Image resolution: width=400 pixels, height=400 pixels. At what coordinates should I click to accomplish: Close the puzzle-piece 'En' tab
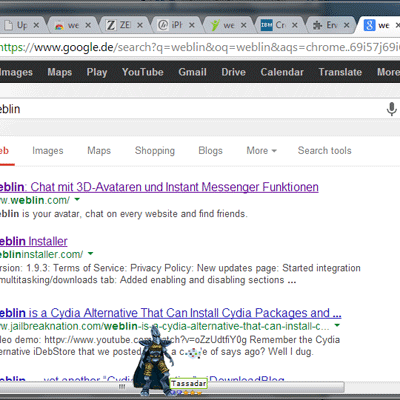click(x=347, y=25)
